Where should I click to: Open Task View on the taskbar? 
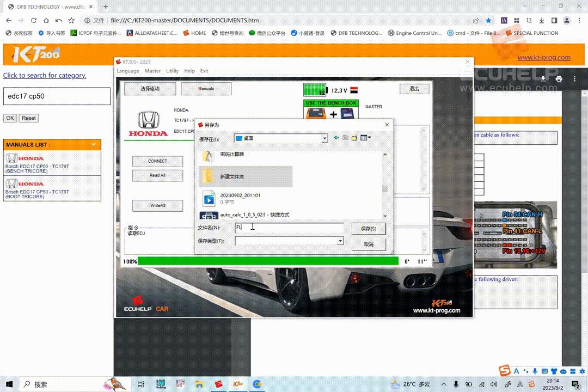[141, 384]
